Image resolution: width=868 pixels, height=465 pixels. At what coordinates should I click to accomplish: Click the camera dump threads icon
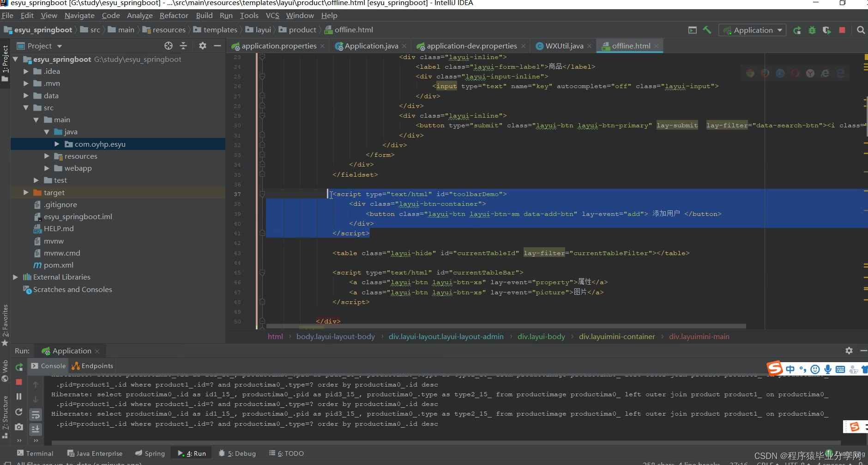19,427
